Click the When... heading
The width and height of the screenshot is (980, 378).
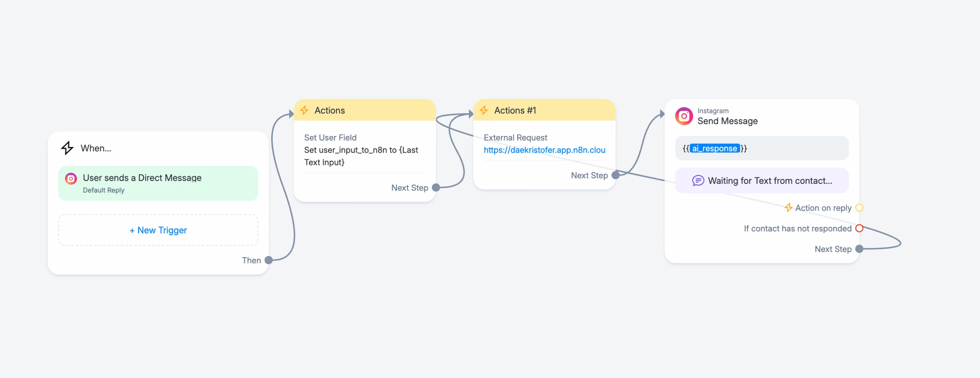pyautogui.click(x=96, y=148)
